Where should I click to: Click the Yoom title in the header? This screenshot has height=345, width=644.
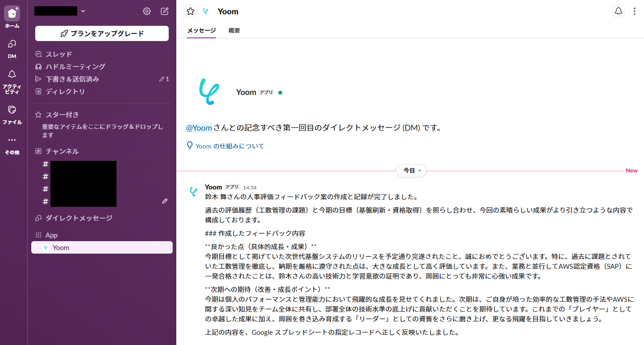tap(228, 12)
